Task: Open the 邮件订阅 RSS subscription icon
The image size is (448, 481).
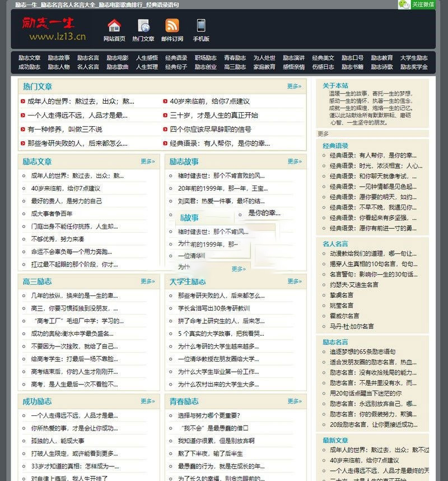Action: tap(172, 30)
